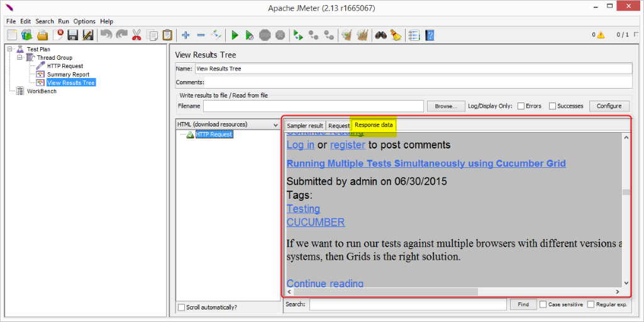The height and width of the screenshot is (322, 644).
Task: Select Summary Report in the tree
Action: point(68,74)
